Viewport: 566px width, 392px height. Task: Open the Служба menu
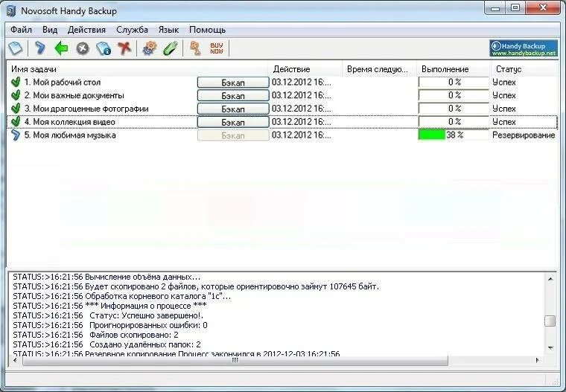pyautogui.click(x=132, y=30)
